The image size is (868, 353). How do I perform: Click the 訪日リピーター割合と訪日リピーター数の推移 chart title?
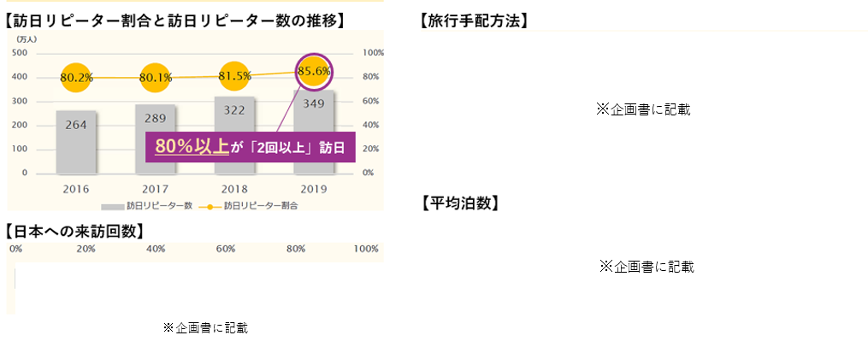[x=177, y=21]
